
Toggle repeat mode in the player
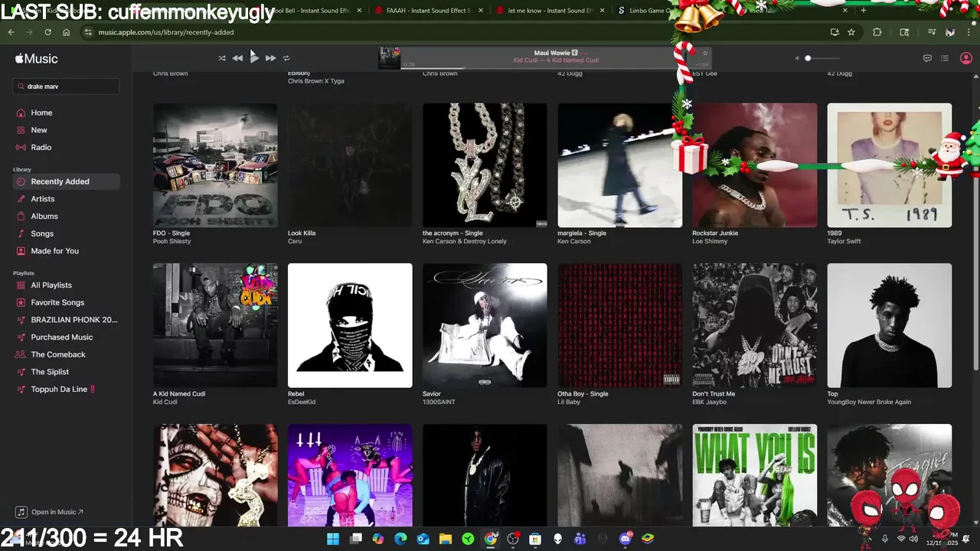coord(286,58)
